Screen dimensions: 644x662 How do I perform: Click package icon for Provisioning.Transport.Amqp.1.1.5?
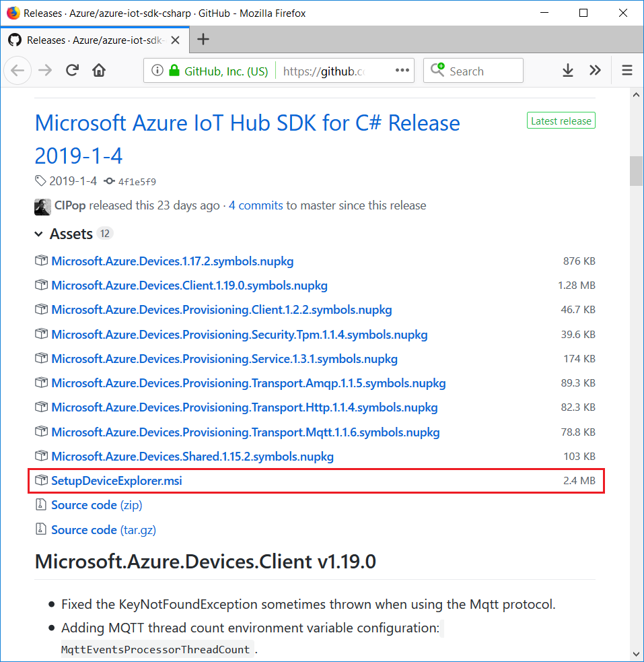coord(41,383)
